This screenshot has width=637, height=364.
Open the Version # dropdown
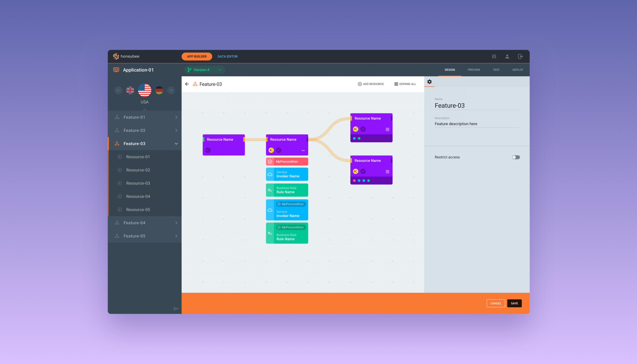pos(204,70)
